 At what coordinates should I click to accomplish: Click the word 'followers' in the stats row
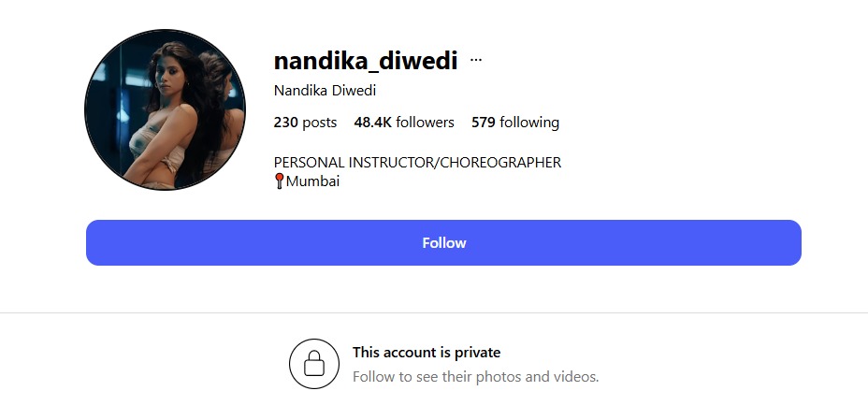(426, 123)
